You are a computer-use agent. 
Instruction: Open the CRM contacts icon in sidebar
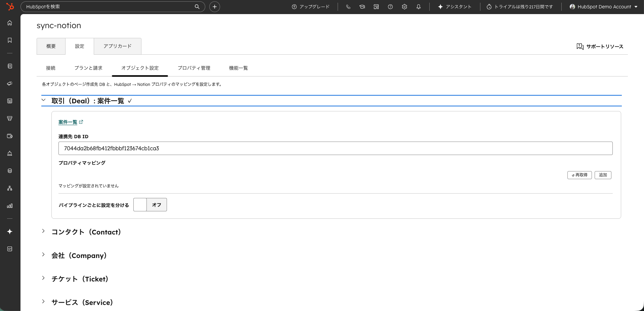(x=10, y=66)
